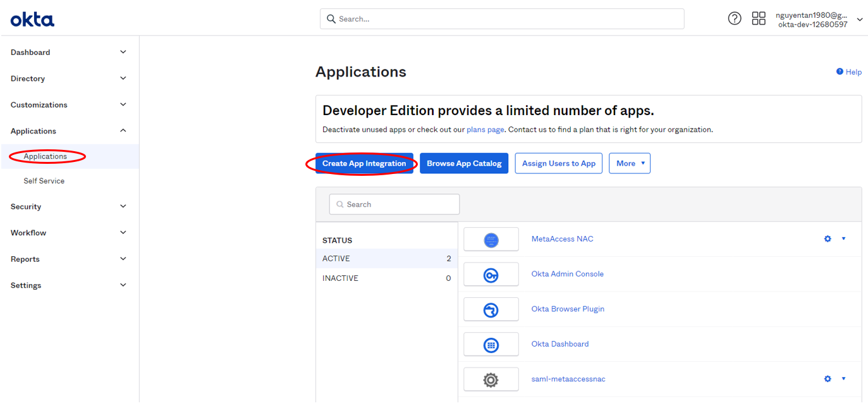This screenshot has height=408, width=868.
Task: Expand the Settings sidebar section
Action: (123, 285)
